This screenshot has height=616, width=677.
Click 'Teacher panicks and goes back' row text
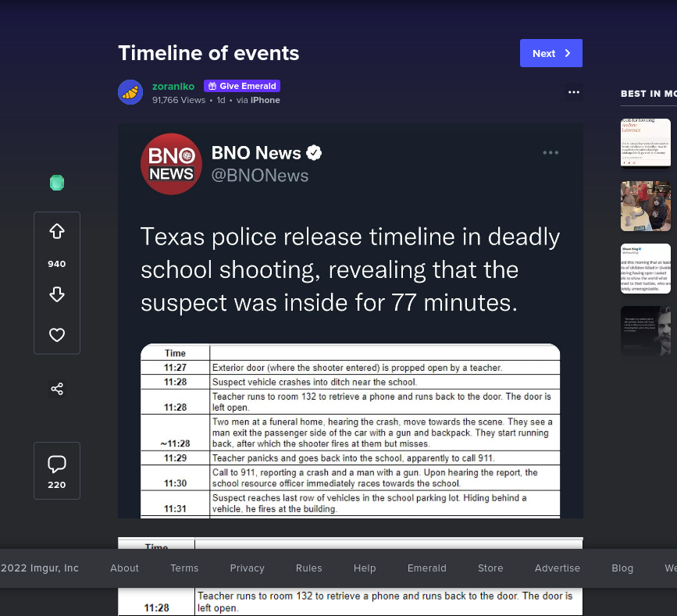(x=354, y=458)
